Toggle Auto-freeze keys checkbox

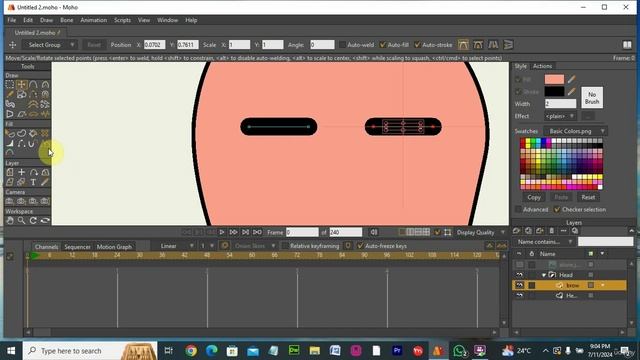[x=360, y=246]
